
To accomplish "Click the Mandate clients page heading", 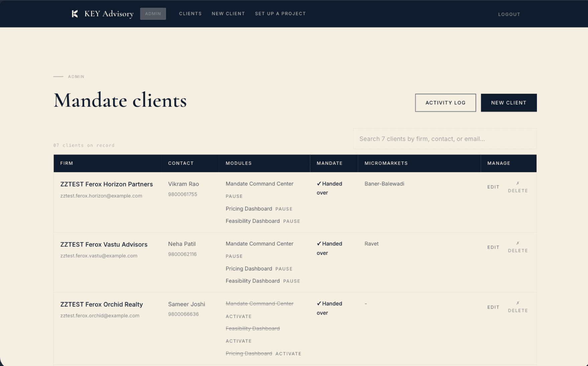I will [120, 100].
